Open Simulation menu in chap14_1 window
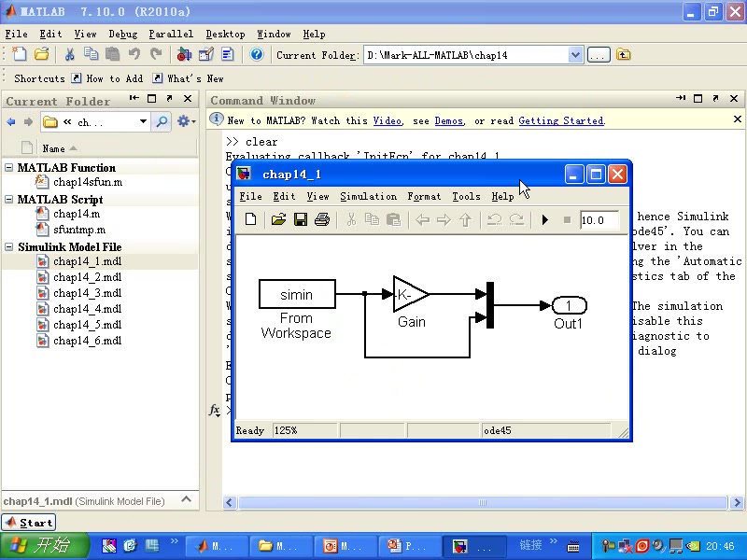 (368, 196)
